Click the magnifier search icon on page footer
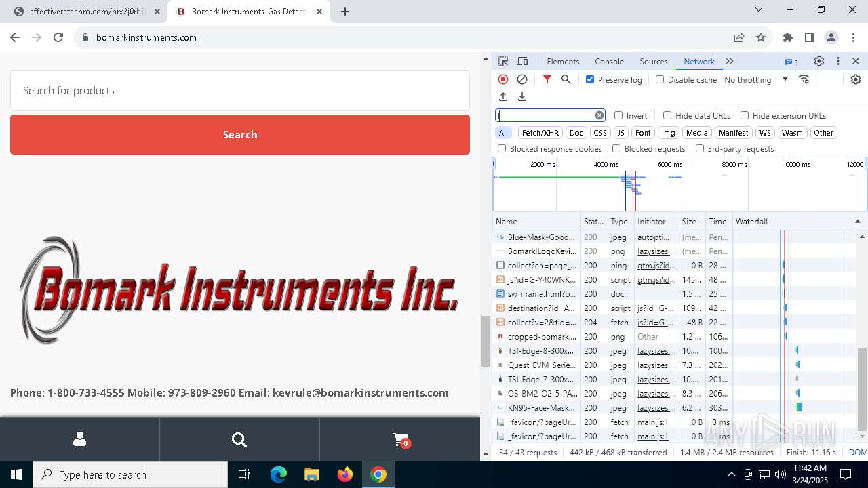 (x=239, y=440)
